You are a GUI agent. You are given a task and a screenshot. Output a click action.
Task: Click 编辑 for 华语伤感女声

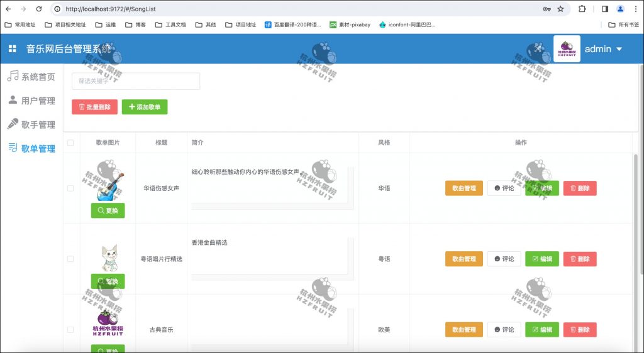click(542, 188)
